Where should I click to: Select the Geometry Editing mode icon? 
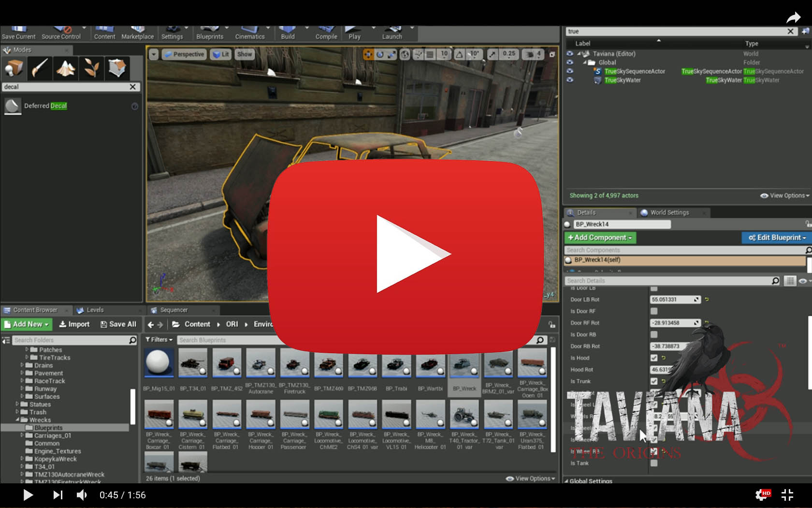tap(117, 68)
